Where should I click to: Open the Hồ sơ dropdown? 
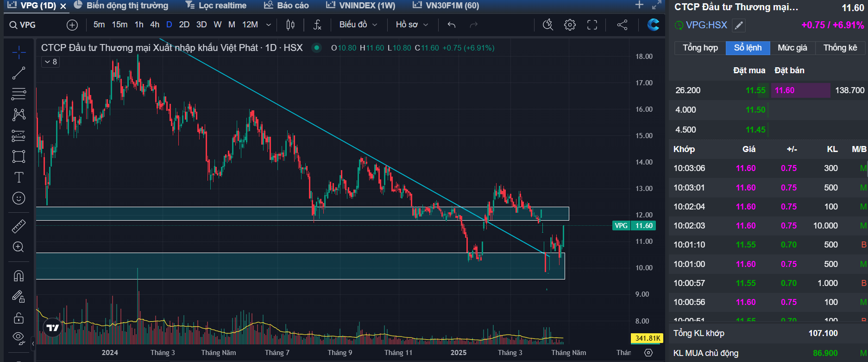coord(412,25)
